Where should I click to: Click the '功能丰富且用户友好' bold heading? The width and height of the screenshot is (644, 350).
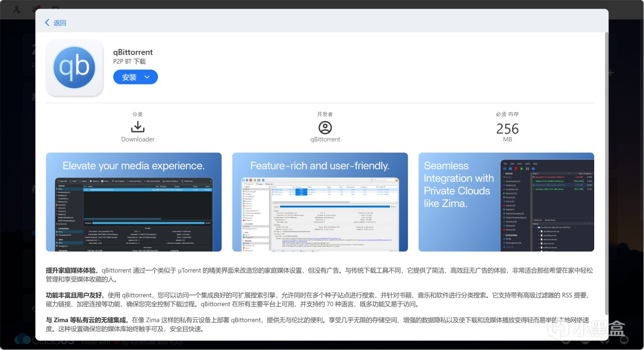(73, 295)
